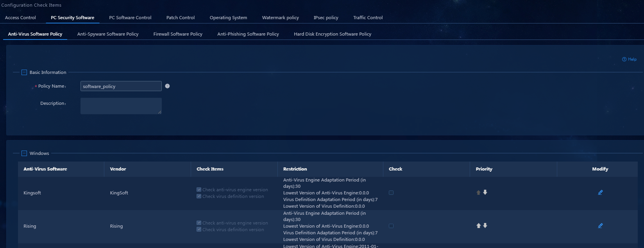Go to the Patch Control tab

(181, 18)
